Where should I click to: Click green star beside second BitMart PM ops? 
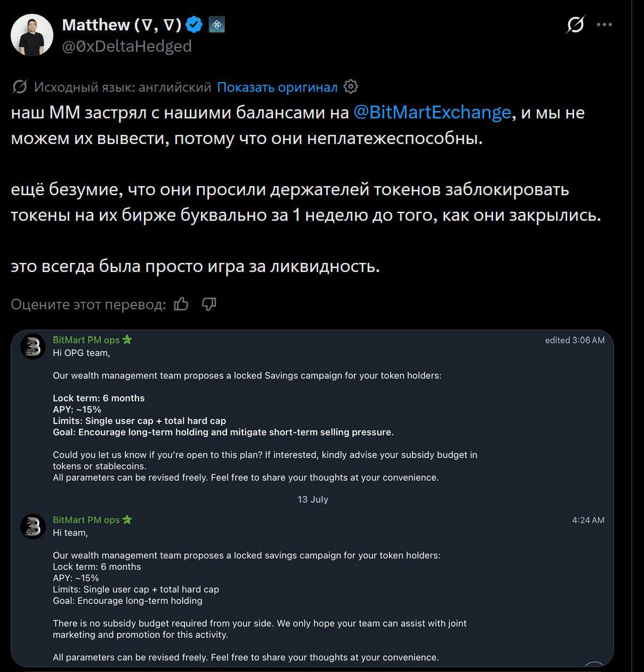coord(127,519)
